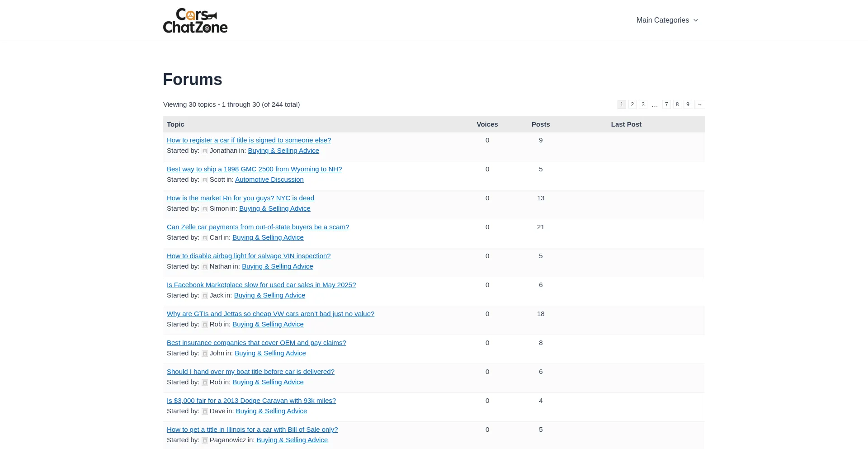This screenshot has width=868, height=449.
Task: Open Buying & Selling Advice link under Jonathan
Action: point(283,151)
